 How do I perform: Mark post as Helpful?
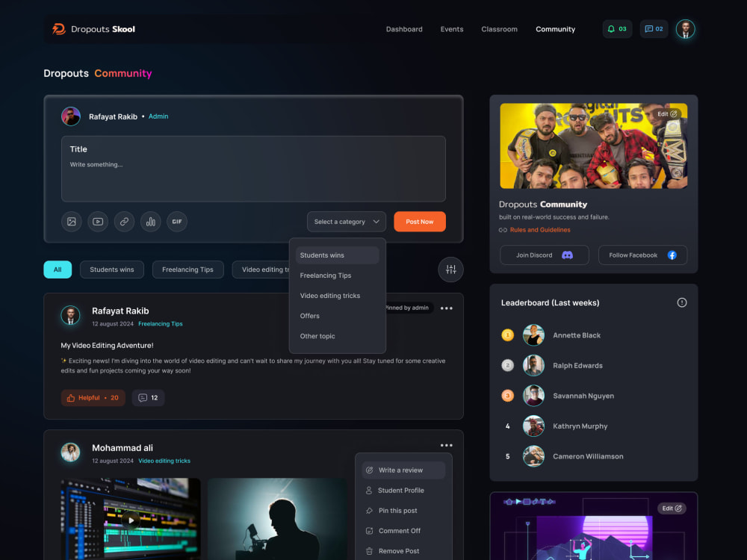[x=93, y=398]
